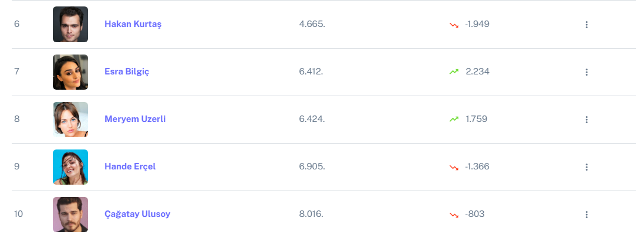Viewport: 644px width, 238px height.
Task: Click the green uptrend arrow beside 1.759
Action: 454,119
